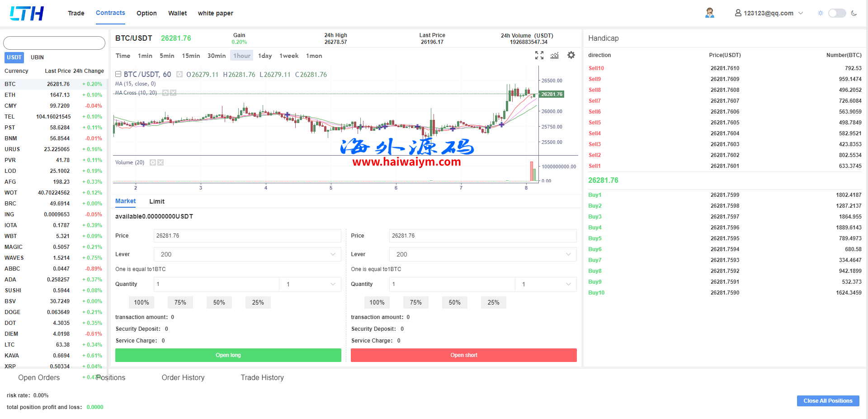
Task: Open the Wallet menu item
Action: click(177, 13)
